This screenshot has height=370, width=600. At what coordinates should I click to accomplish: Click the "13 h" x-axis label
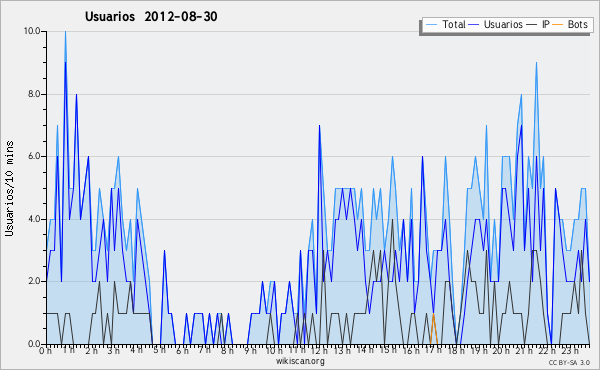(x=342, y=351)
